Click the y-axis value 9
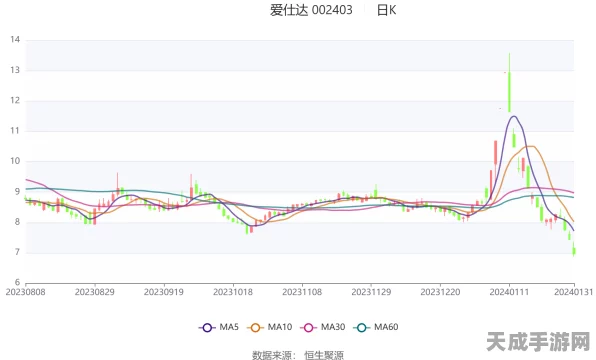 coord(17,192)
